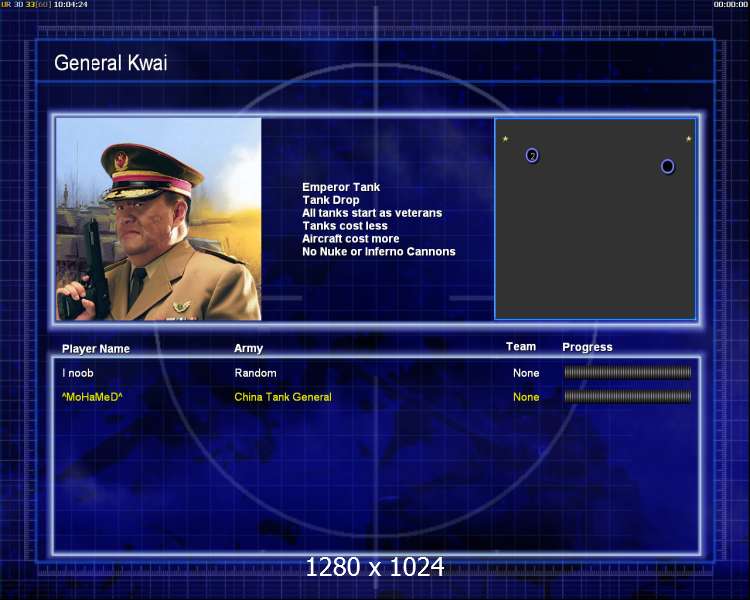Viewport: 750px width, 600px height.
Task: Click the Player Name column header
Action: click(96, 349)
